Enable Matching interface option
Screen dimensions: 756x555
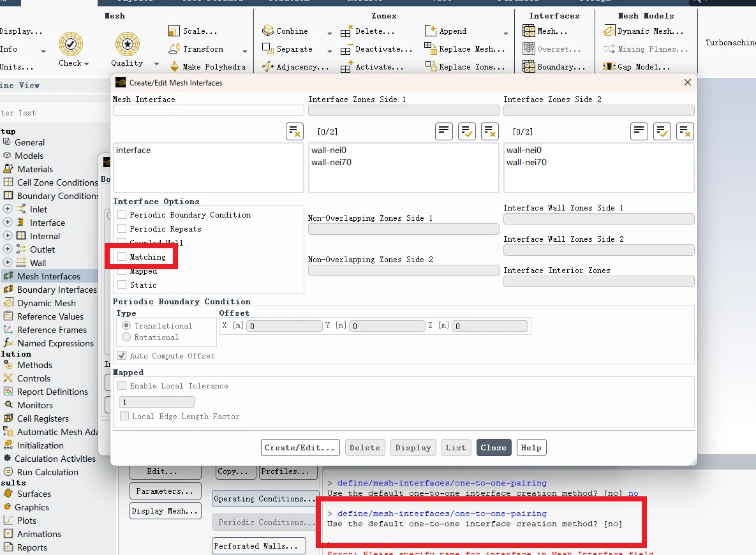(122, 256)
